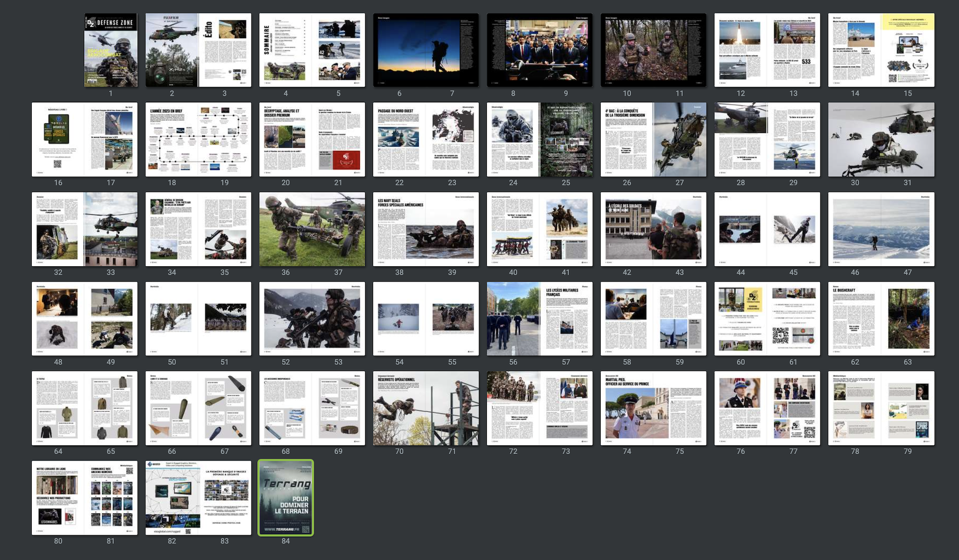959x560 pixels.
Task: Select the '4e BAC' article page 26
Action: (x=627, y=140)
